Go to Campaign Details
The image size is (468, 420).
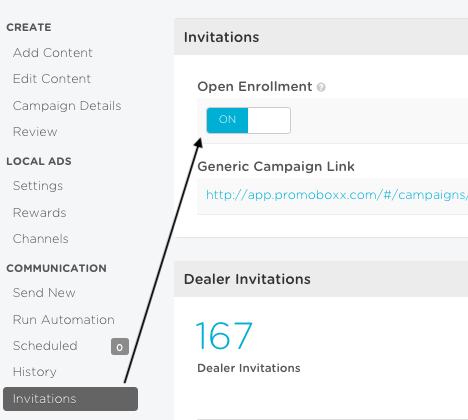(x=67, y=106)
